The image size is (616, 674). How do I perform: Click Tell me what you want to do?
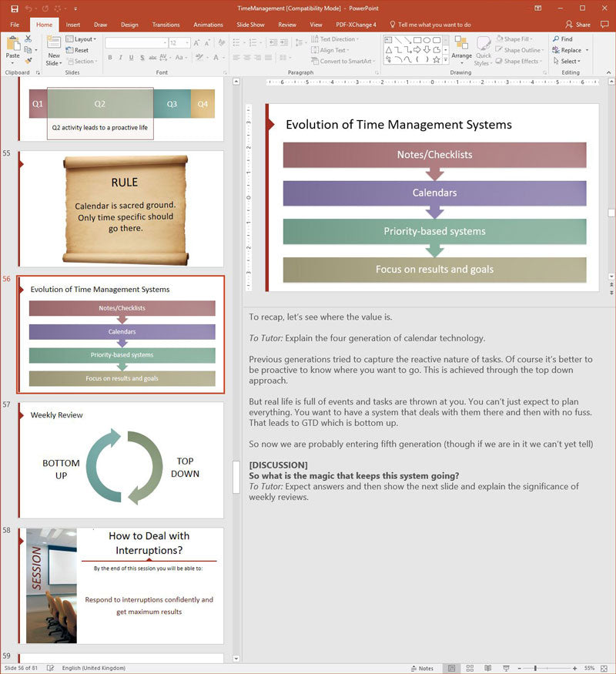(430, 25)
